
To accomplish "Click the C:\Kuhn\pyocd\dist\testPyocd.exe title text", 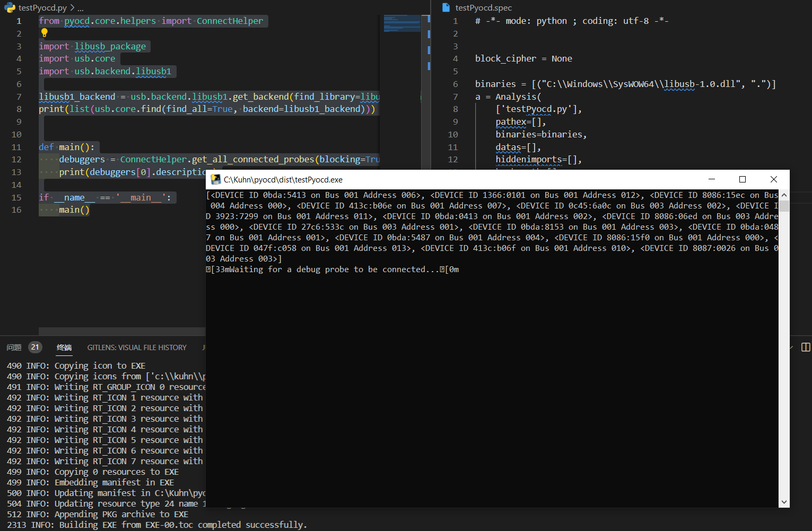I will coord(283,180).
